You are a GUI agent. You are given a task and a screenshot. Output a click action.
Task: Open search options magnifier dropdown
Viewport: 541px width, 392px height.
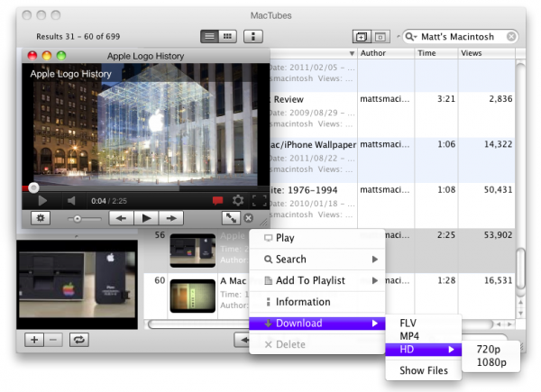[x=410, y=36]
